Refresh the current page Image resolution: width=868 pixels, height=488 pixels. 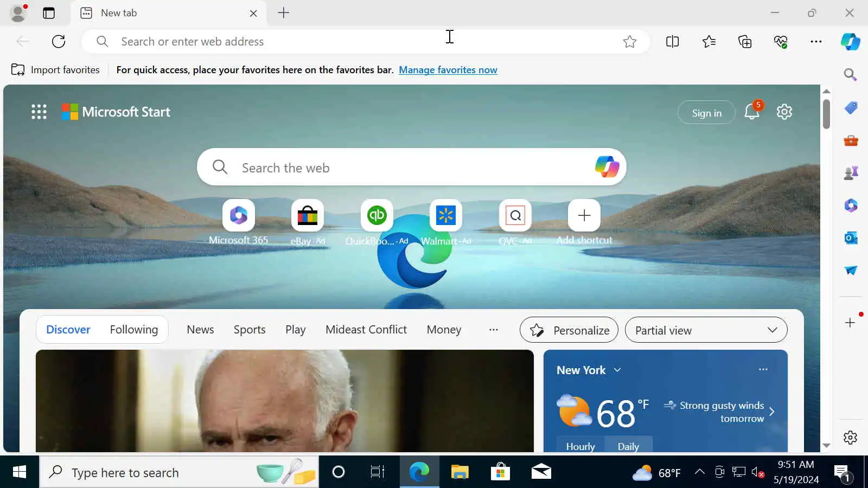(59, 41)
